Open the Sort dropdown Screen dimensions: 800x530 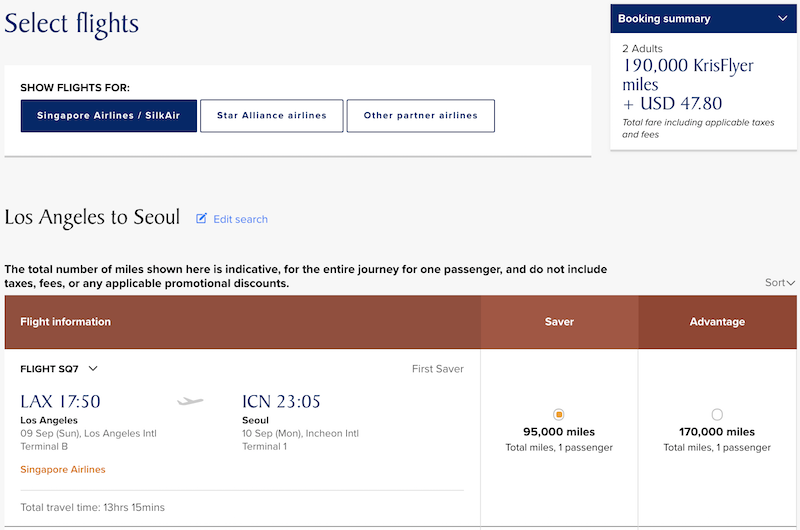[780, 283]
